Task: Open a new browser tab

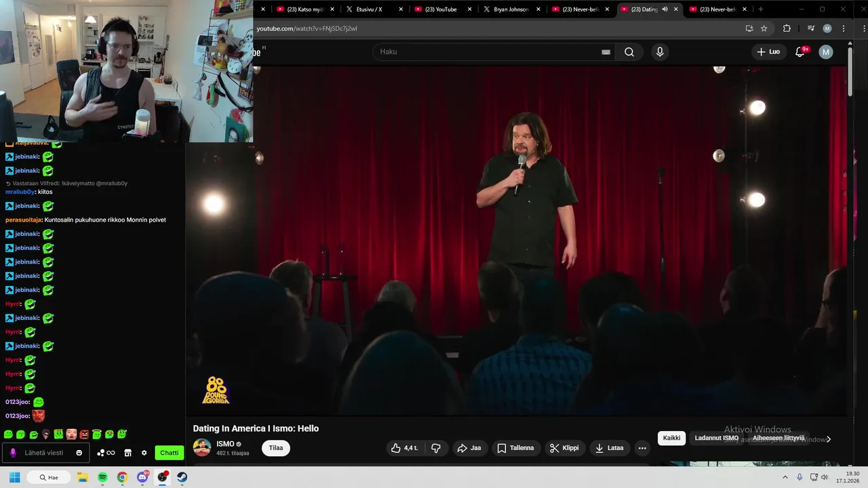Action: (x=760, y=9)
